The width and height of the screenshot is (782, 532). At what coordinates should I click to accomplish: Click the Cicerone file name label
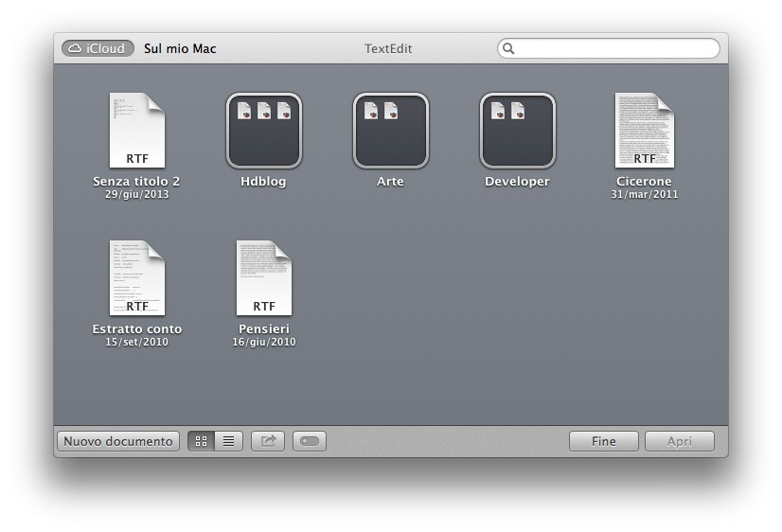(x=644, y=182)
